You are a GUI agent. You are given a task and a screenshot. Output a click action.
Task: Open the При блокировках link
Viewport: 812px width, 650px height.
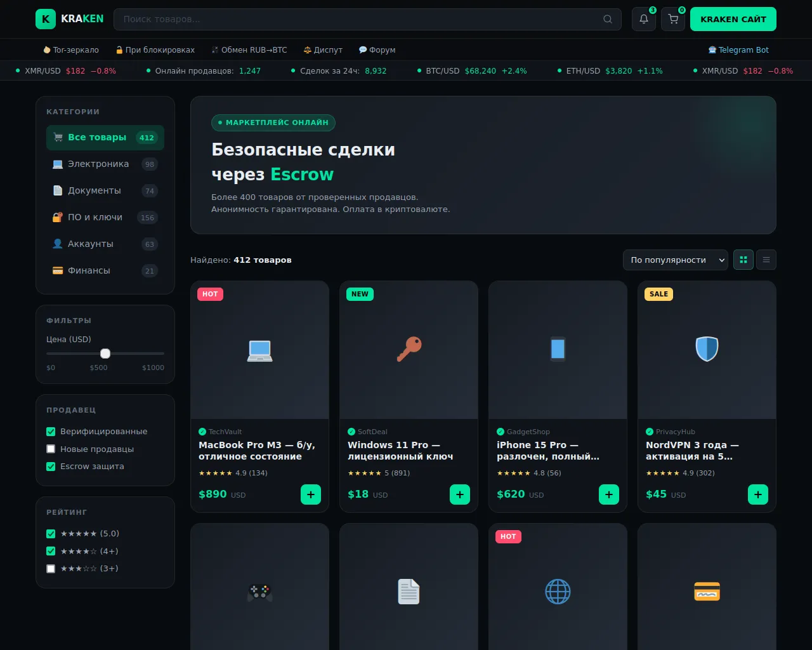pyautogui.click(x=155, y=50)
